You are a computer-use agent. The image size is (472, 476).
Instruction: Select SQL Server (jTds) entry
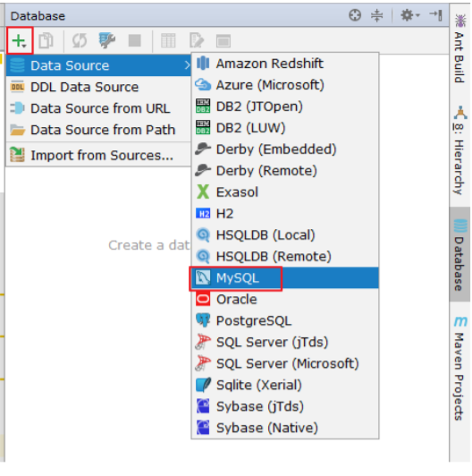[x=285, y=342]
